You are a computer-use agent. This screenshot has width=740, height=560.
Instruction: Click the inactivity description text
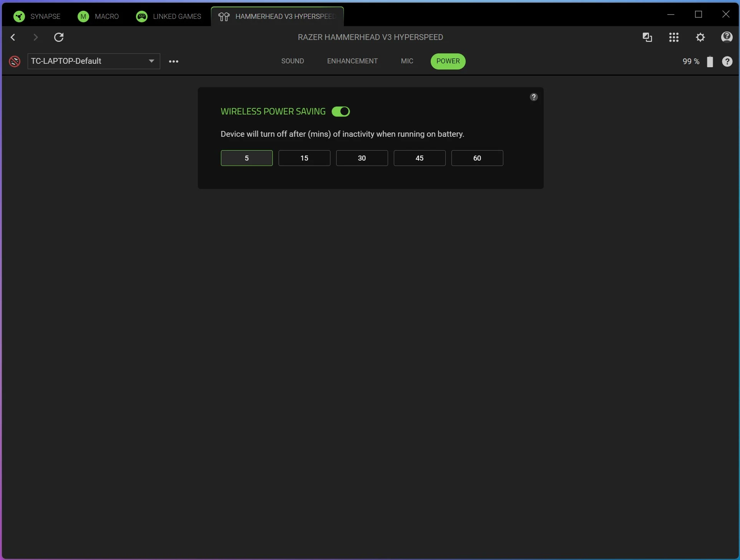(x=342, y=134)
